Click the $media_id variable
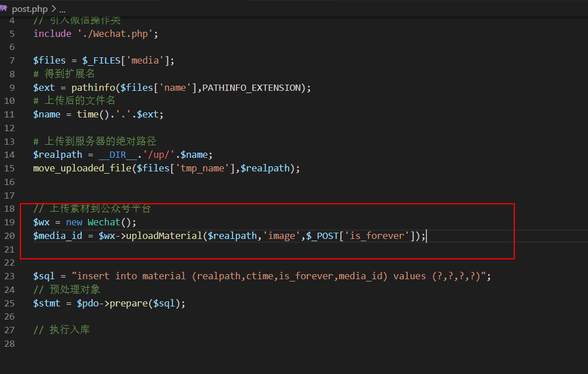Viewport: 588px width, 374px height. pyautogui.click(x=57, y=236)
